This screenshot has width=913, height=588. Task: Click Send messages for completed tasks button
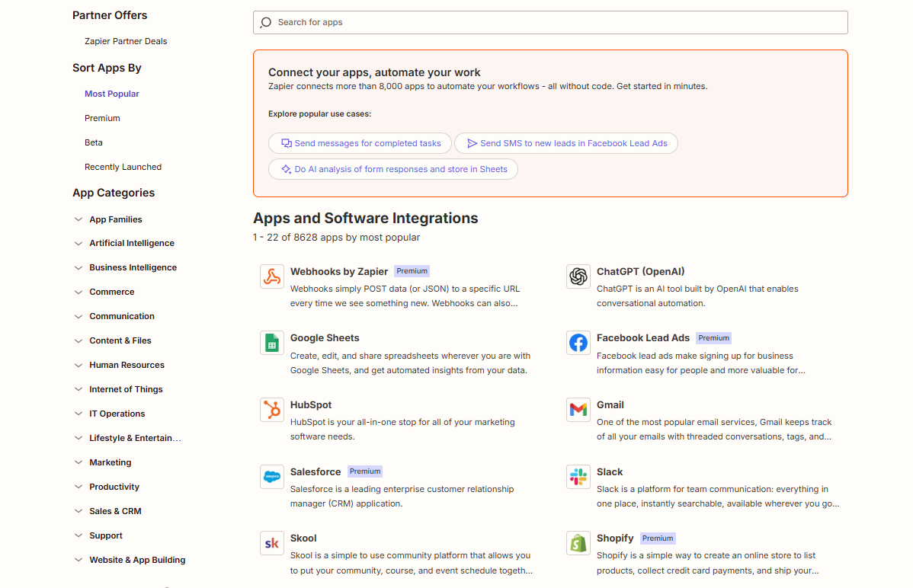[360, 143]
